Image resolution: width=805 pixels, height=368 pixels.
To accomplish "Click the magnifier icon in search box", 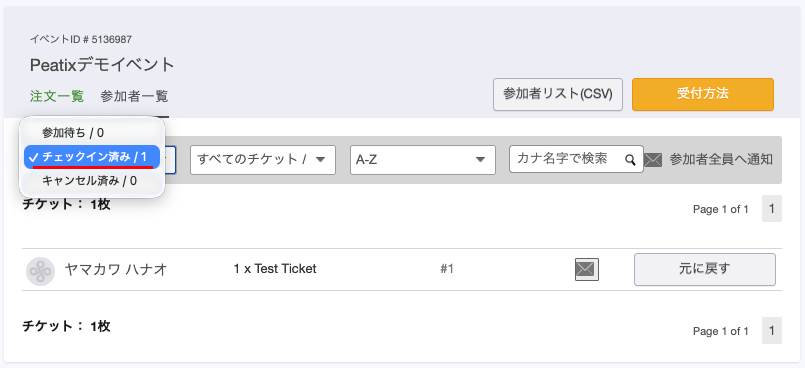I will pos(630,160).
